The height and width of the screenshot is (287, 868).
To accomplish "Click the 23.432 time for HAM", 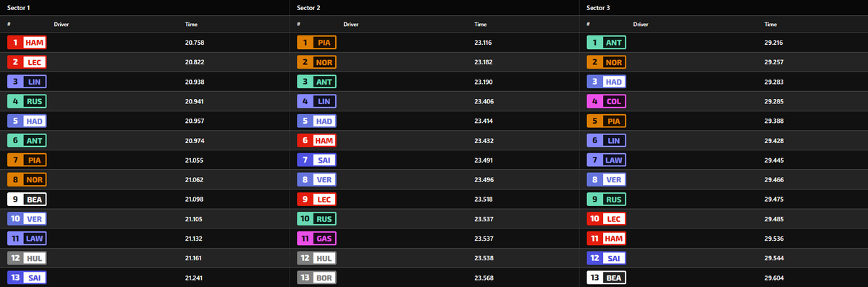I will tap(484, 140).
